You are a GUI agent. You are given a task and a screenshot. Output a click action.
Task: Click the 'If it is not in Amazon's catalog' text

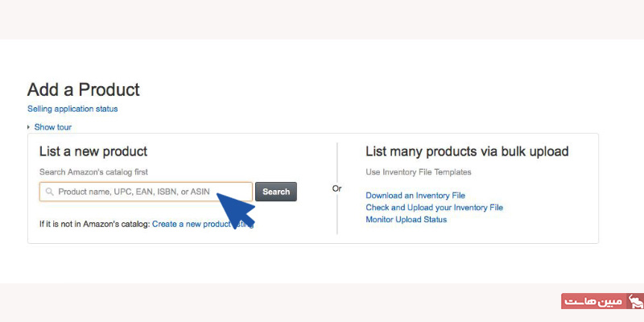click(x=94, y=224)
